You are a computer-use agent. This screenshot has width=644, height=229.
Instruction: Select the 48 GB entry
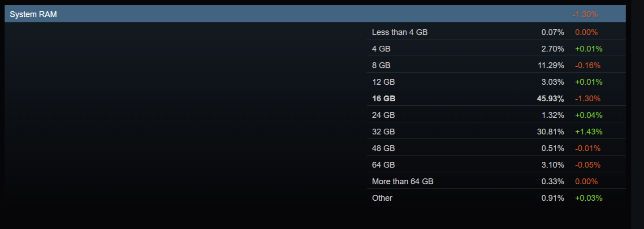(x=383, y=148)
